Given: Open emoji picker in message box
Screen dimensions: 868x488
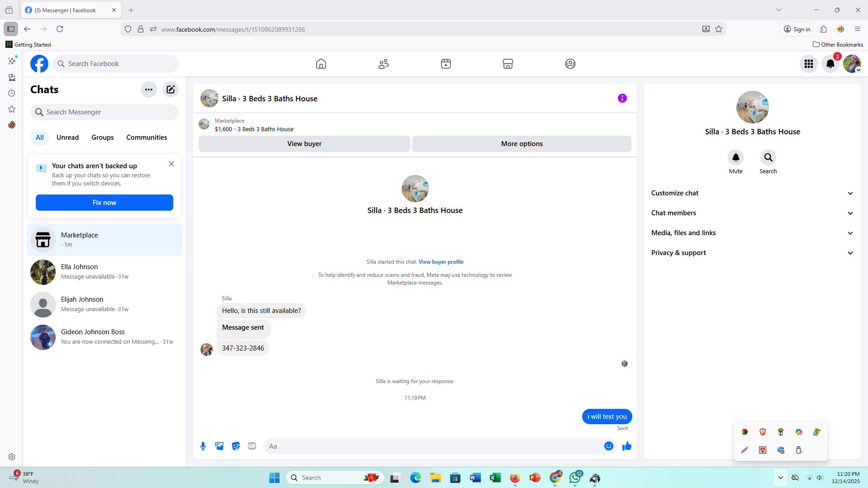Looking at the screenshot, I should coord(609,446).
